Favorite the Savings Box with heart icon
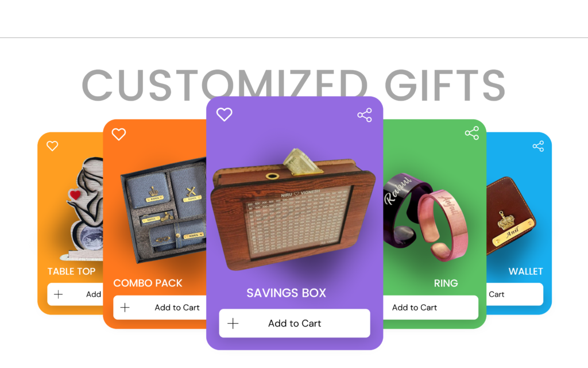 225,114
